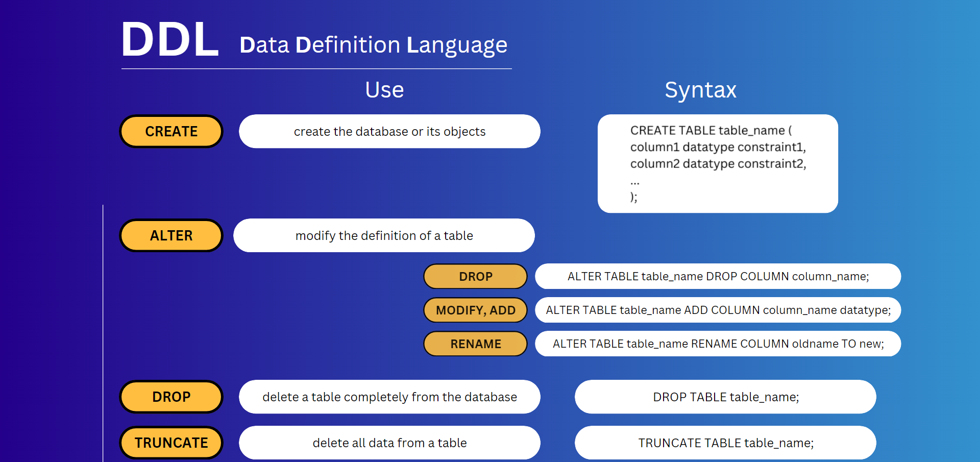The height and width of the screenshot is (462, 980).
Task: Click the CREATE TABLE syntax box
Action: (x=718, y=163)
